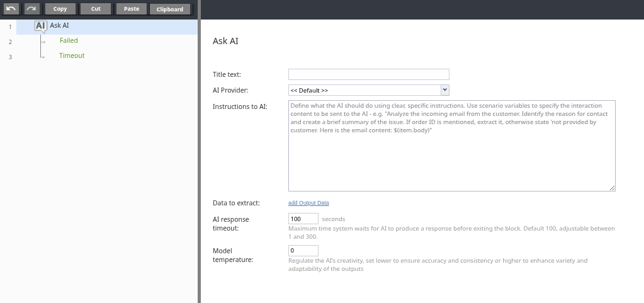Click the vertical divider between panels
644x303 pixels.
[x=199, y=151]
